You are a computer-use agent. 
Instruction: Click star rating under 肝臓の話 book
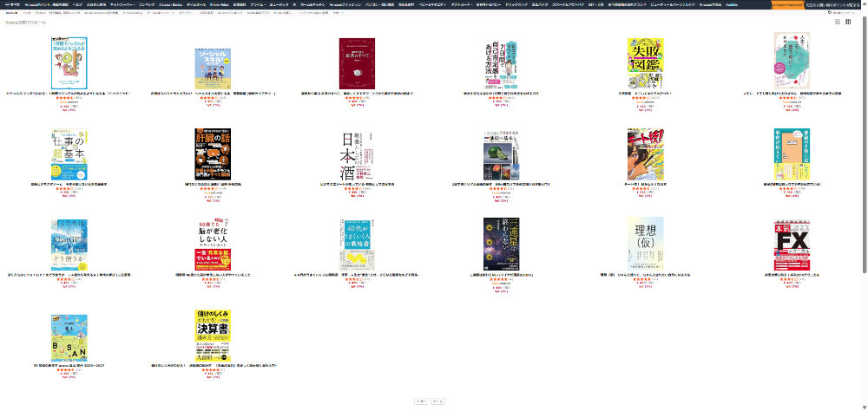[207, 188]
